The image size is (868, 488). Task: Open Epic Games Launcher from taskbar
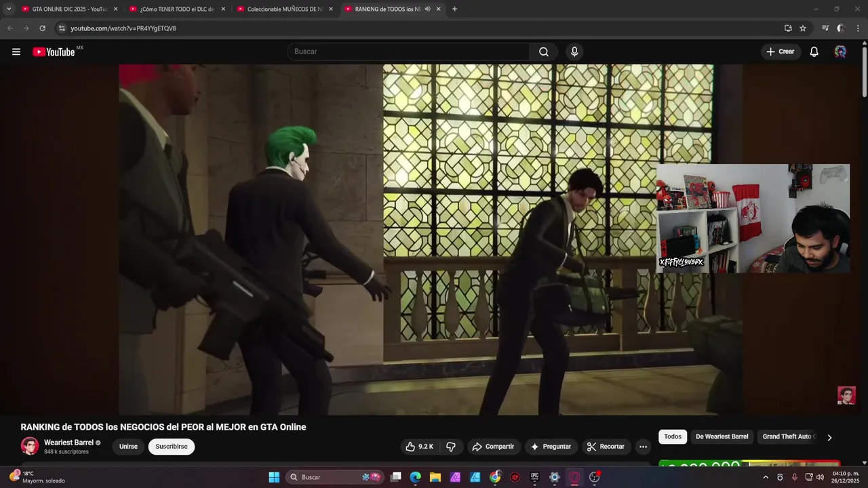coord(534,477)
